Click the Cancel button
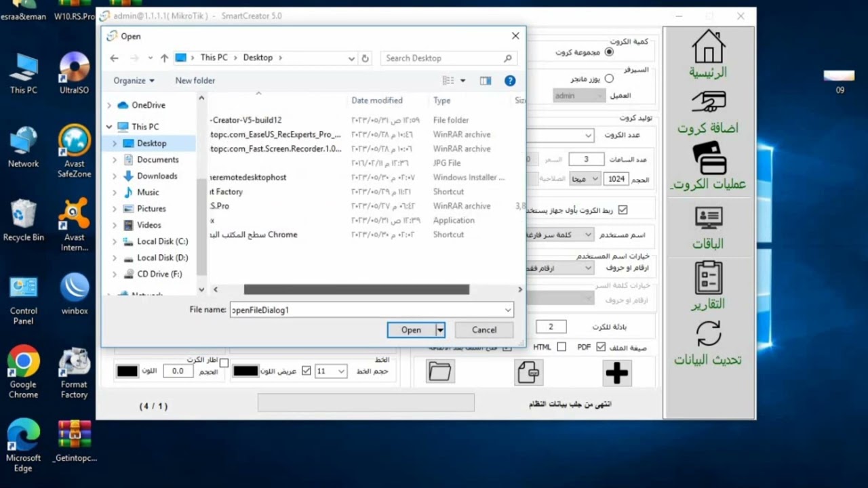The width and height of the screenshot is (868, 488). (484, 330)
